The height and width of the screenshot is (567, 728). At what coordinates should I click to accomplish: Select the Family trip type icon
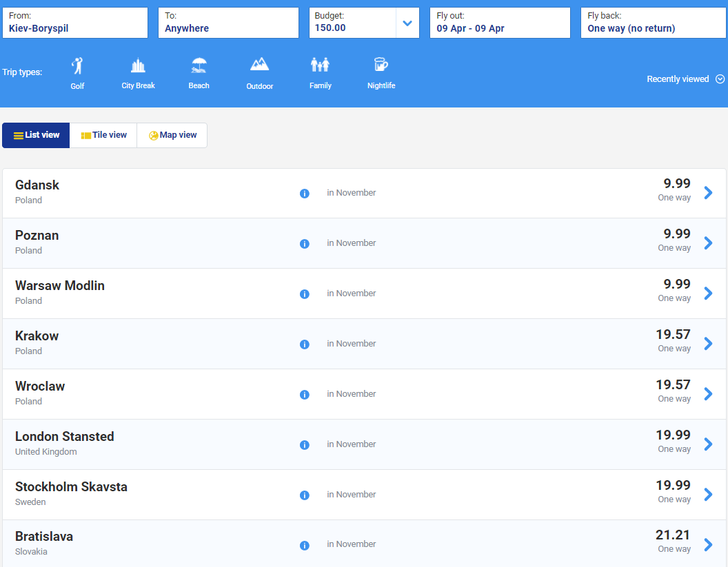coord(320,66)
